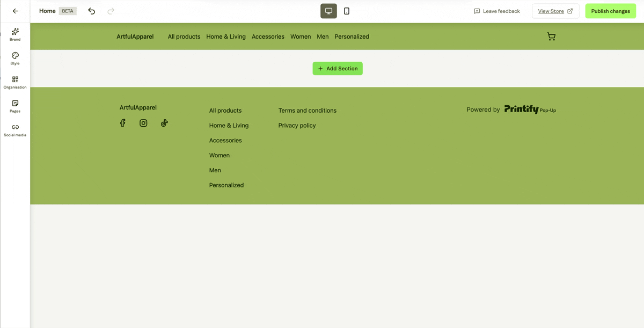Viewport: 644px width, 328px height.
Task: Select All products in header navigation
Action: 184,37
